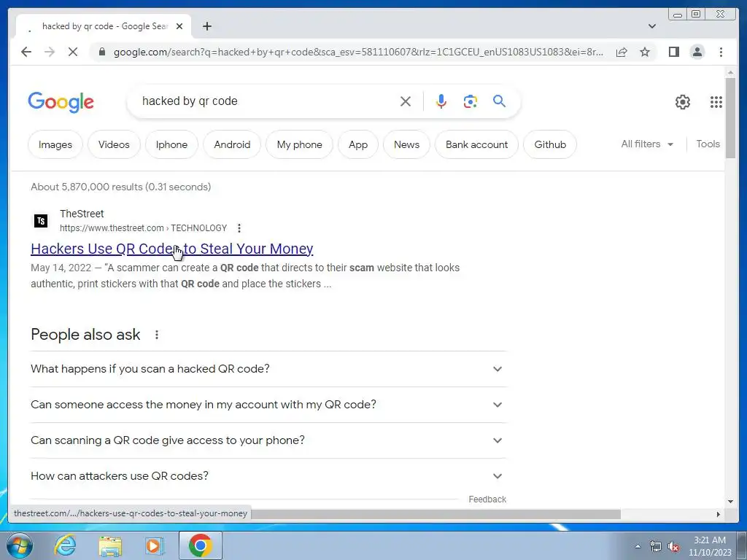Screen dimensions: 747x560
Task: Click the muted volume tray icon
Action: (673, 546)
